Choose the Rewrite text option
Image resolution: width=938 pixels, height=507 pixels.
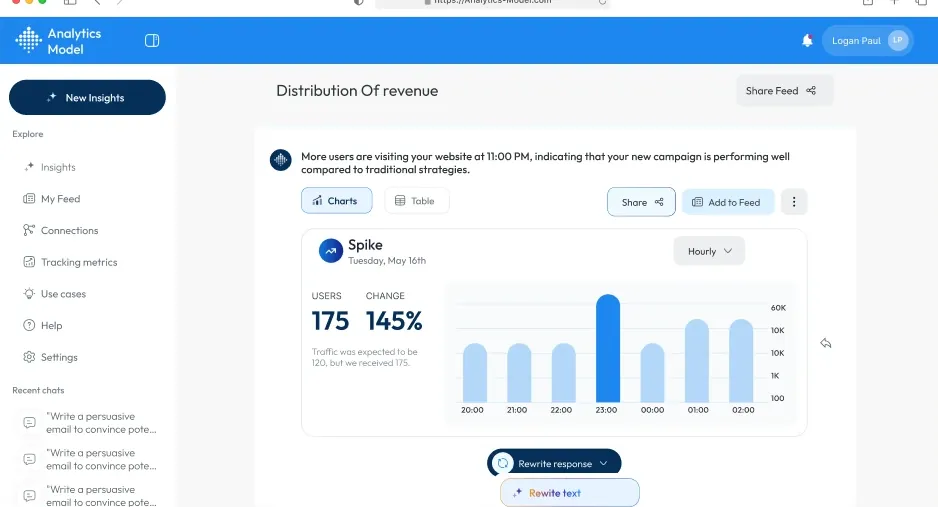point(570,493)
